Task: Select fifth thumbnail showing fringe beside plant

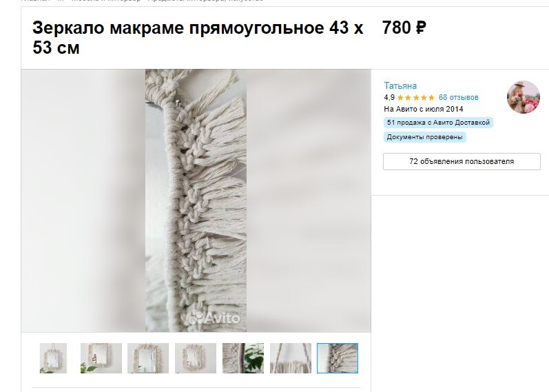Action: click(243, 358)
